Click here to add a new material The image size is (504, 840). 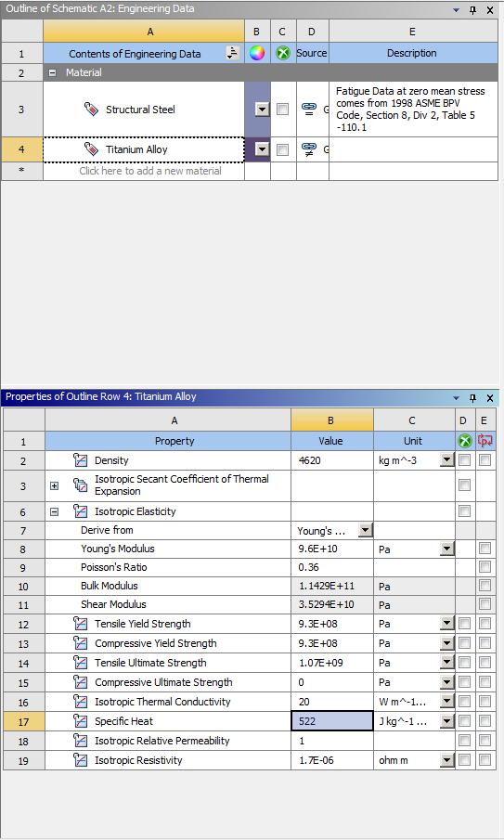(x=144, y=171)
